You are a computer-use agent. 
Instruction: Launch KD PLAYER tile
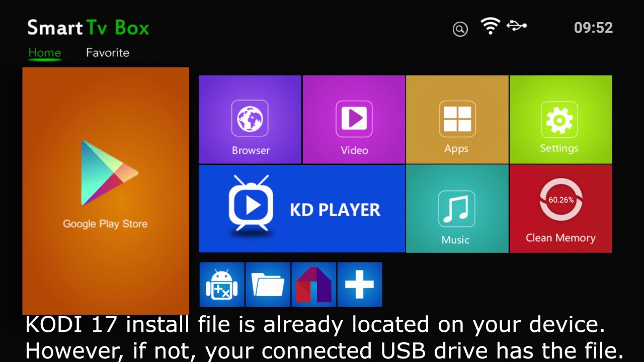(x=302, y=209)
